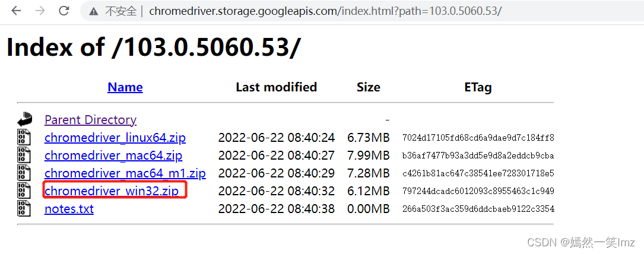Open the Parent Directory link

pos(90,120)
